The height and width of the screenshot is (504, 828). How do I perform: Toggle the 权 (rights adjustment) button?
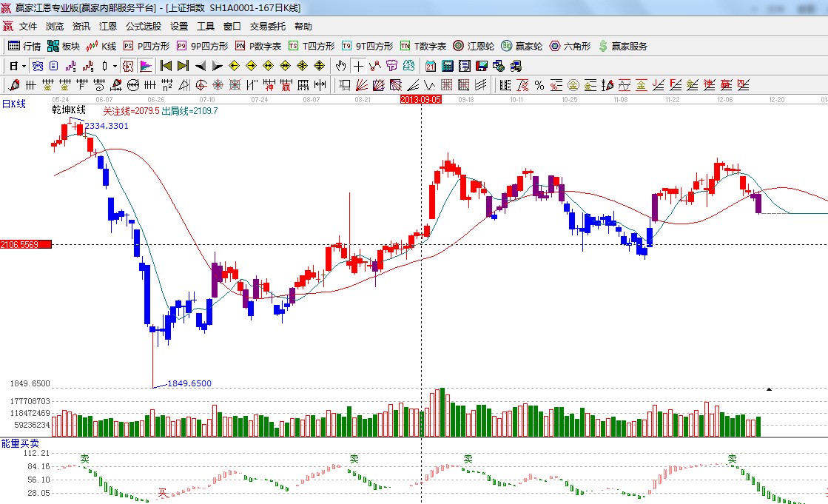point(128,65)
